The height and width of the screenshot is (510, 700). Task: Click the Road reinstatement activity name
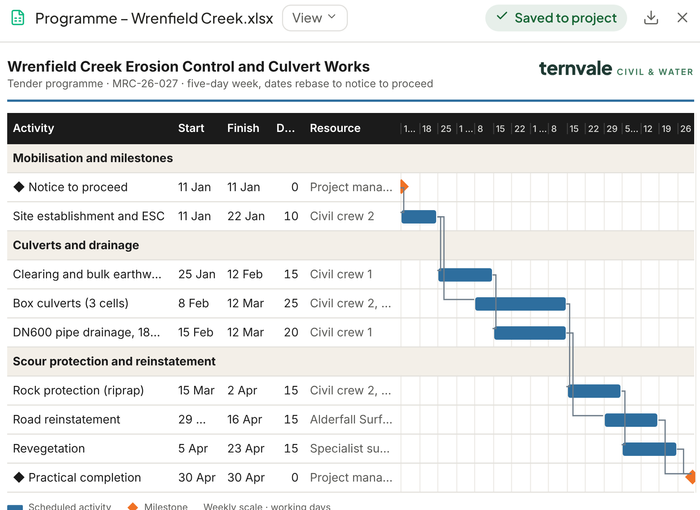tap(67, 419)
